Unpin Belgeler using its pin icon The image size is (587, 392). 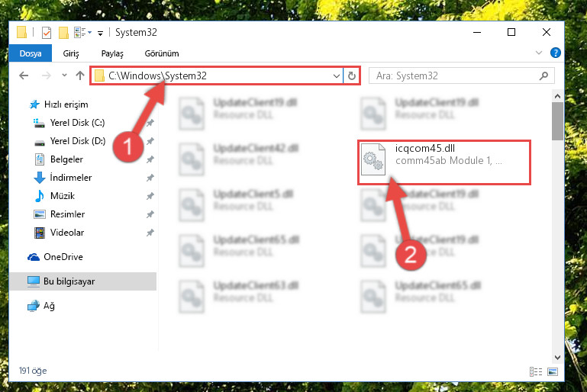pos(150,159)
